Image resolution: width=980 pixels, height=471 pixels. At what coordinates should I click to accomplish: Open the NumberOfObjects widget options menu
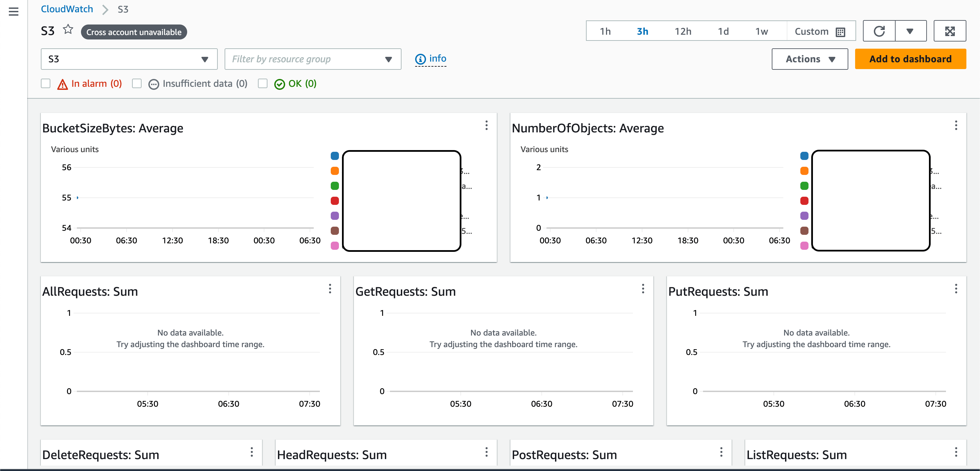[x=956, y=126]
